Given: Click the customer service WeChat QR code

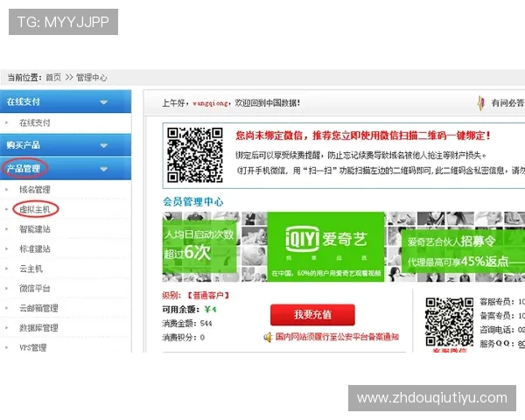Looking at the screenshot, I should pyautogui.click(x=450, y=322).
